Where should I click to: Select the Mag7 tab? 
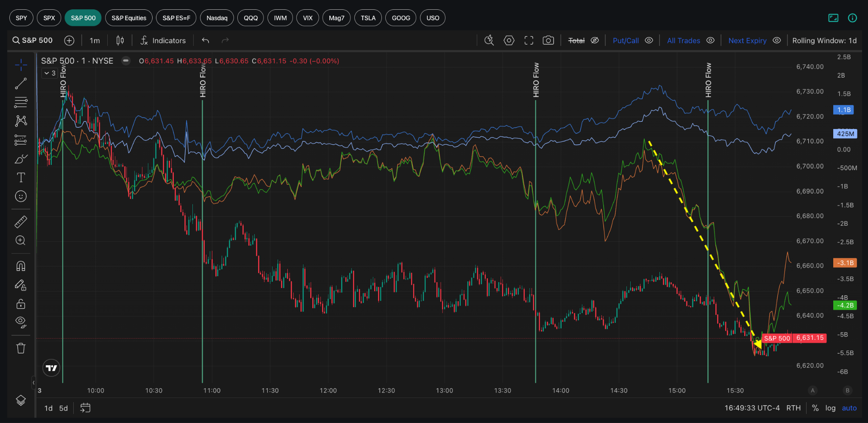pyautogui.click(x=337, y=18)
